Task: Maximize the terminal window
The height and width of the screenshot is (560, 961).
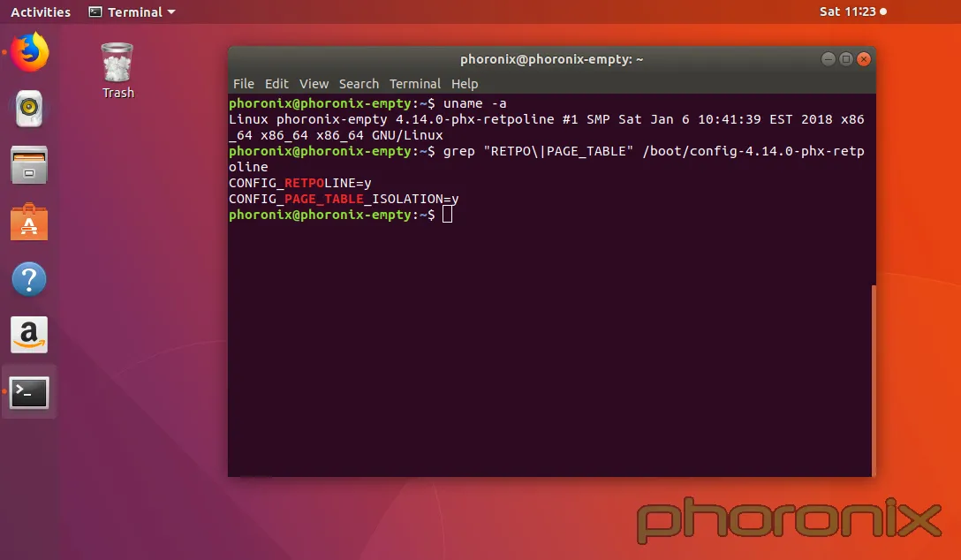Action: coord(846,59)
